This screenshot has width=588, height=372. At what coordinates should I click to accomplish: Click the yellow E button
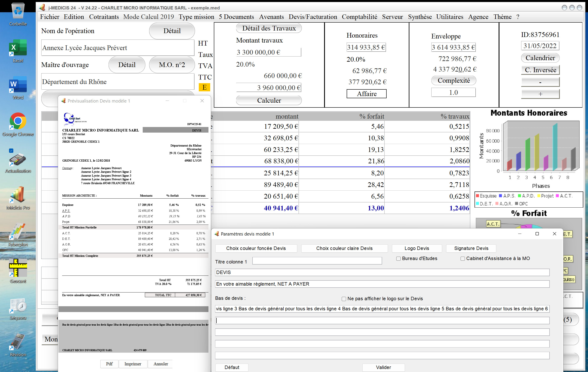[x=204, y=87]
